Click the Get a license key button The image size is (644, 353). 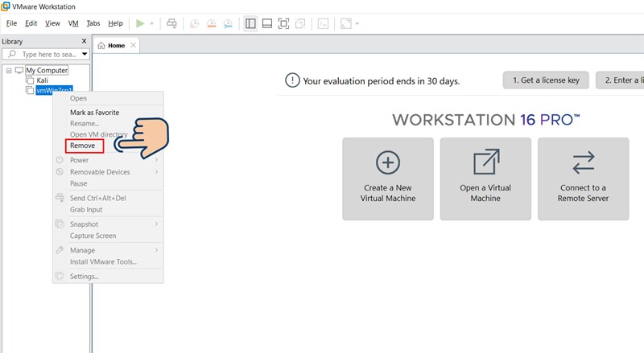pyautogui.click(x=545, y=80)
